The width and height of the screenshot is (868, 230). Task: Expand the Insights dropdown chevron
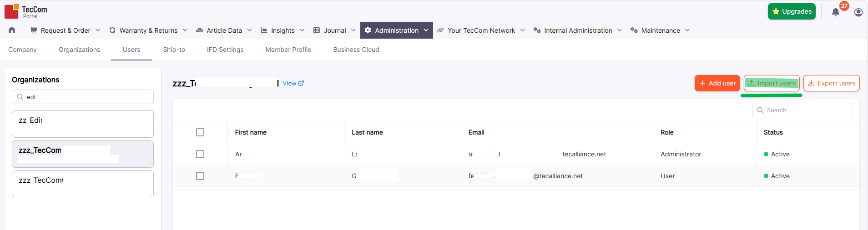pyautogui.click(x=302, y=30)
